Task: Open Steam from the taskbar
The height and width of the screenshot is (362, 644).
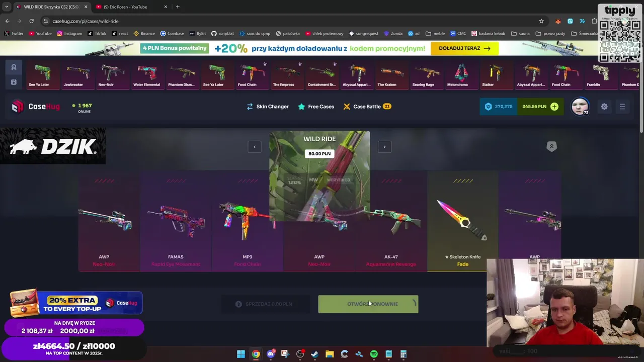Action: (x=315, y=354)
